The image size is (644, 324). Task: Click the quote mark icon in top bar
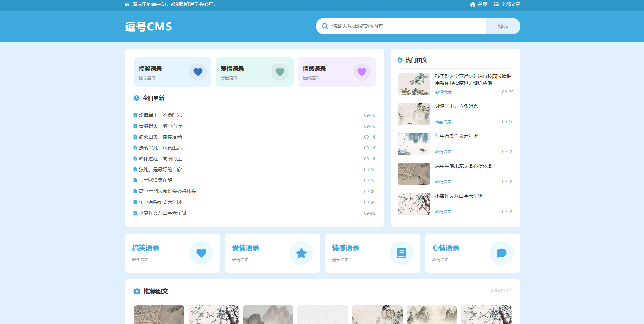click(127, 4)
